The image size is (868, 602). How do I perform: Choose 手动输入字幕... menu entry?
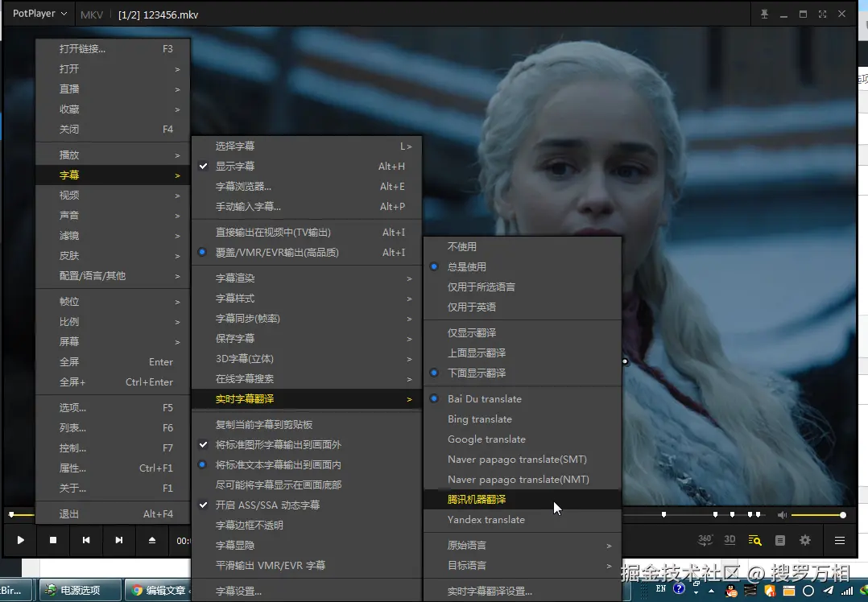click(x=307, y=206)
